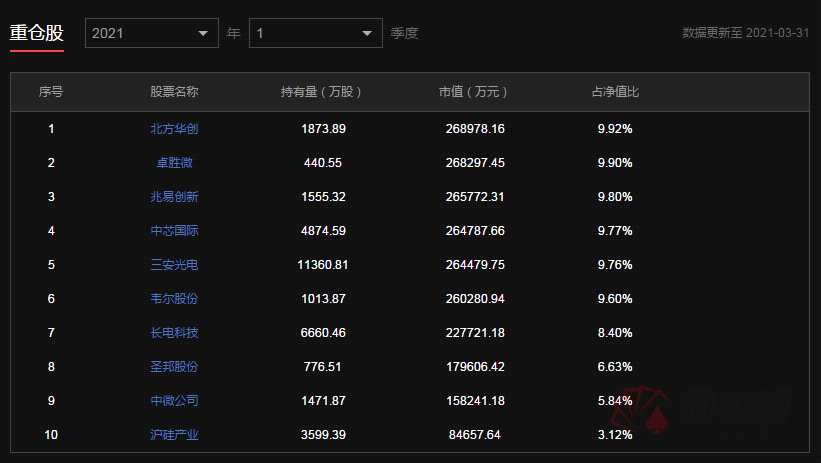Click market value 227721.18
The image size is (821, 463).
click(x=475, y=333)
